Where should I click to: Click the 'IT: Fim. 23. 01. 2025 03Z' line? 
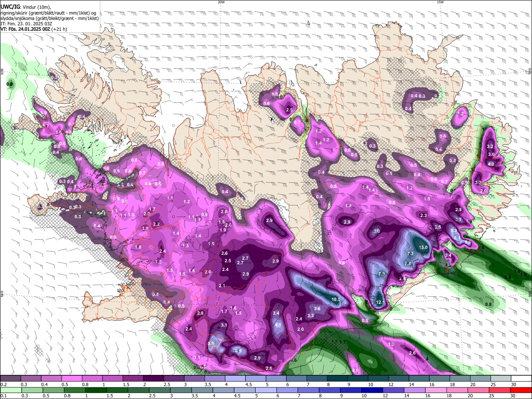26,24
